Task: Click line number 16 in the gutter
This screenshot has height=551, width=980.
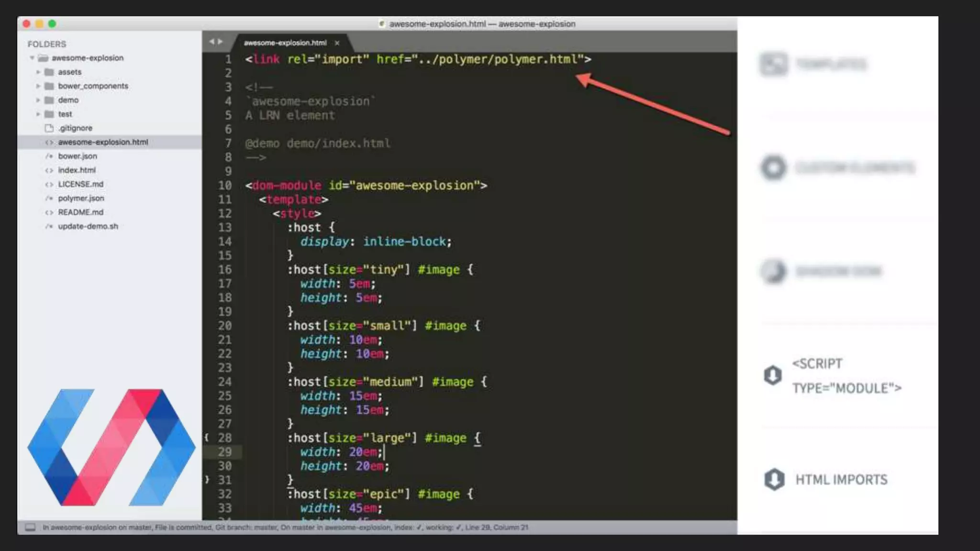Action: [224, 270]
